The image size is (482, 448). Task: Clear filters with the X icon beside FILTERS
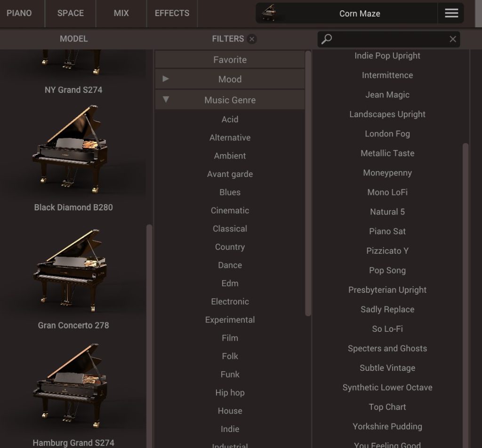pyautogui.click(x=252, y=39)
